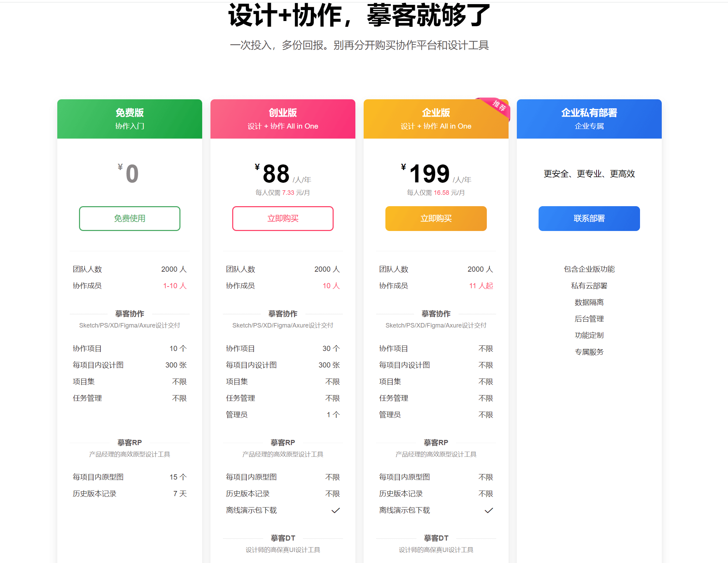Click 每人仅需 7.33 元/月 text

(283, 193)
